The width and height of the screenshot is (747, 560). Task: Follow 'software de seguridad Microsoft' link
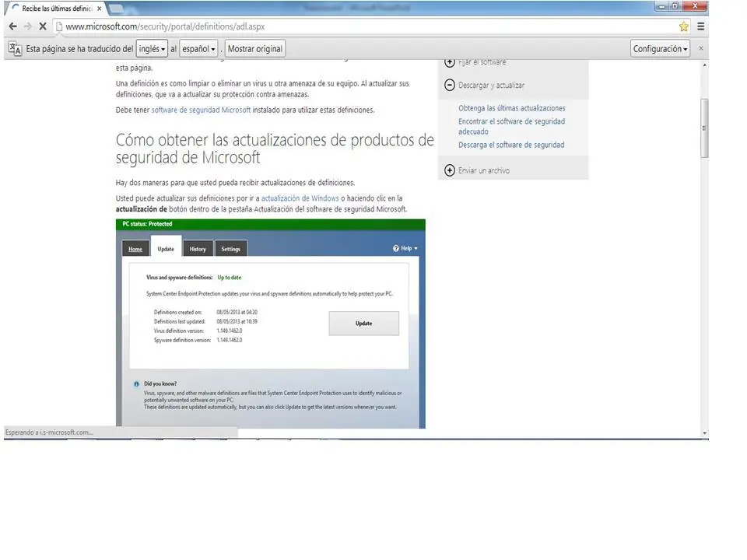(201, 110)
